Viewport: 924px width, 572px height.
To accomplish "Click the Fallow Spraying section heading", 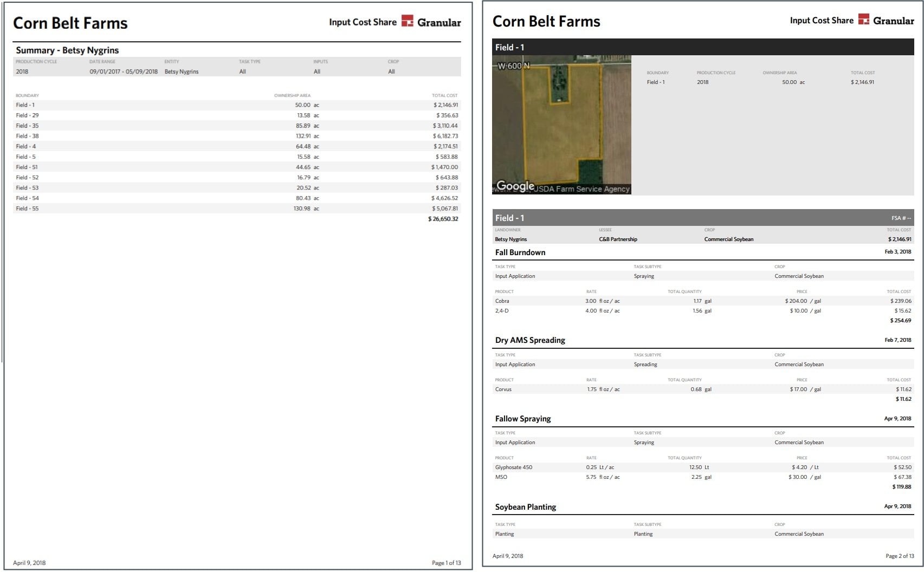I will tap(523, 419).
